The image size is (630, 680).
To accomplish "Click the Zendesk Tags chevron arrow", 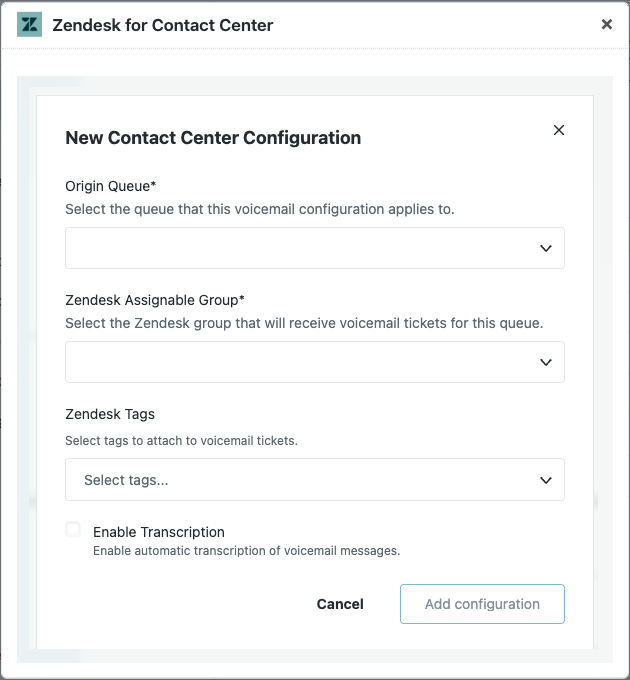I will click(x=546, y=480).
